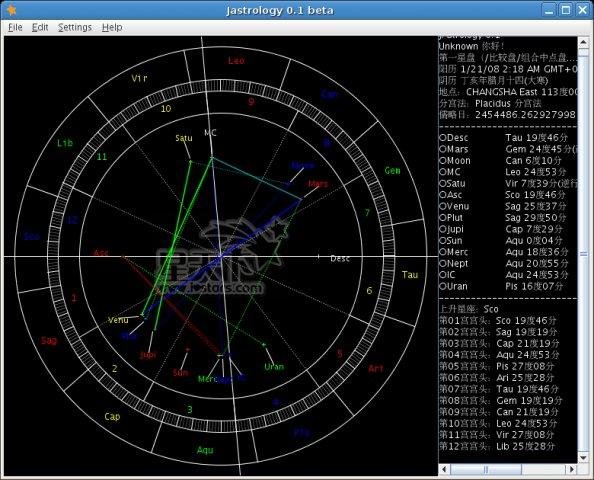Click the Leo sign label on zodiac ring

236,61
